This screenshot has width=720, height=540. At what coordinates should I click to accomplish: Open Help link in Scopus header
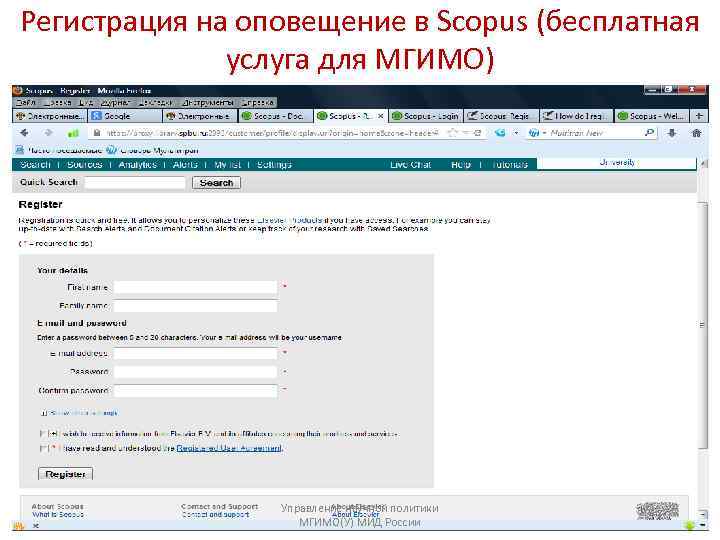[461, 164]
